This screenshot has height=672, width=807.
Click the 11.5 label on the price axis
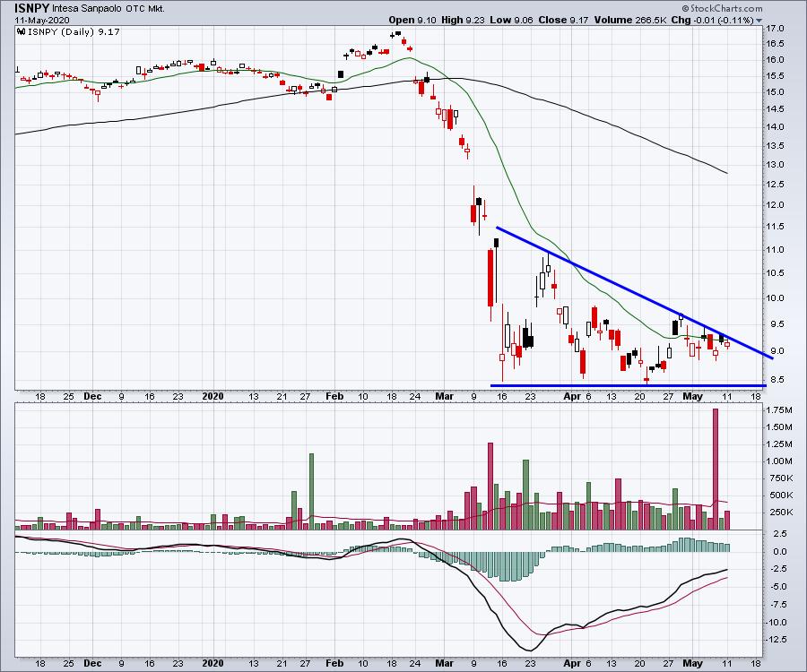775,226
